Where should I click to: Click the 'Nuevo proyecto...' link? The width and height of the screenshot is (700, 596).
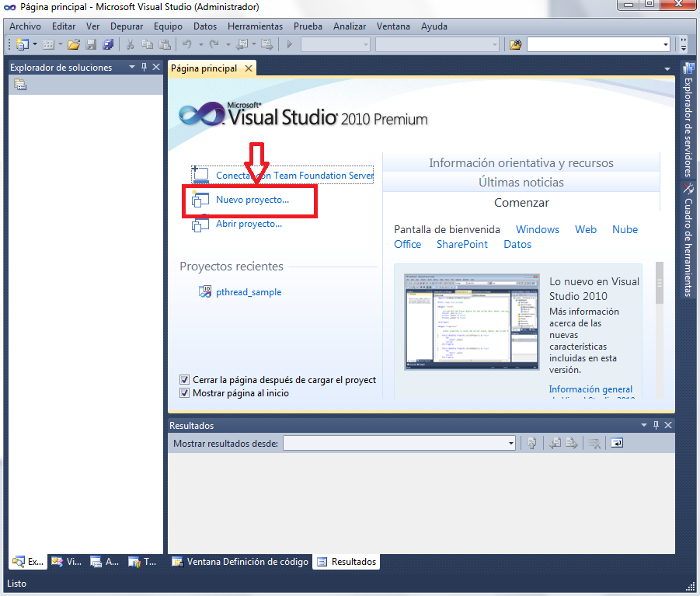[252, 200]
